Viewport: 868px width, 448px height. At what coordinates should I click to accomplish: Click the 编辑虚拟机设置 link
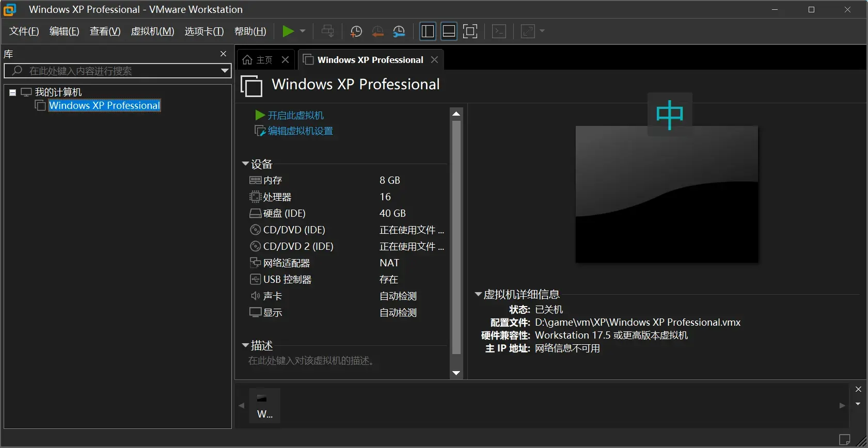click(300, 131)
